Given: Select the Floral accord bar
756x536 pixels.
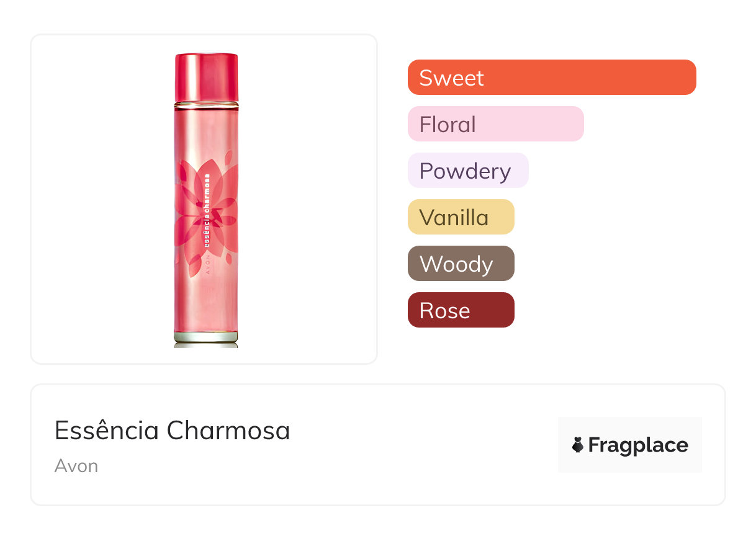Looking at the screenshot, I should click(x=495, y=124).
